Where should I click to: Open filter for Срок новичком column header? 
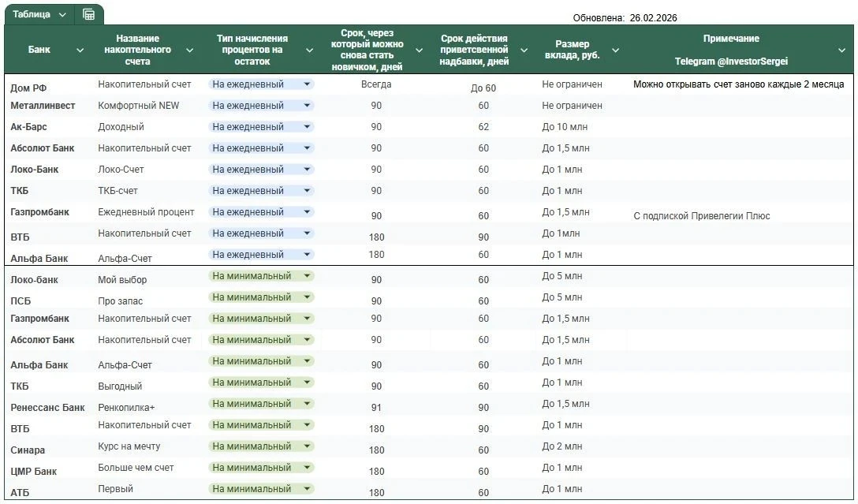420,50
